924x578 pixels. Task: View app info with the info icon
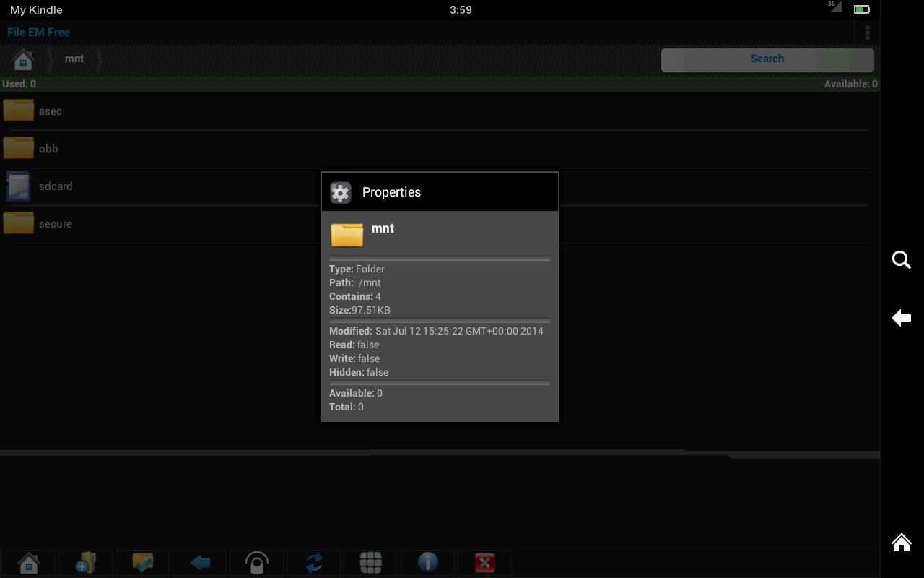tap(427, 562)
